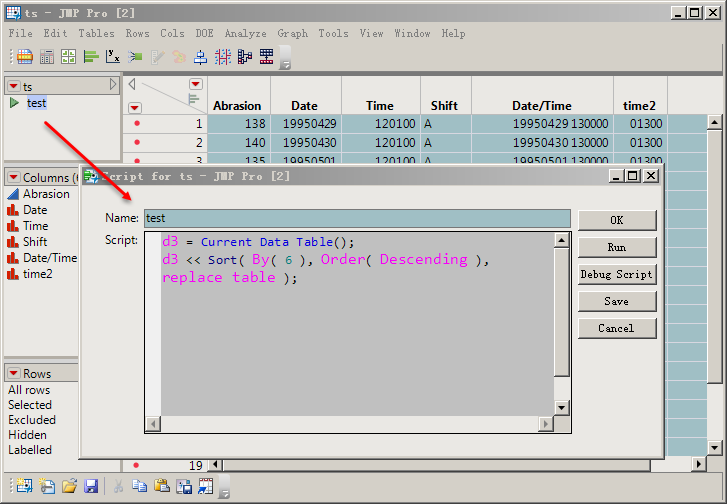Viewport: 727px width, 504px height.
Task: Select the Shift column in Columns panel
Action: (x=34, y=242)
